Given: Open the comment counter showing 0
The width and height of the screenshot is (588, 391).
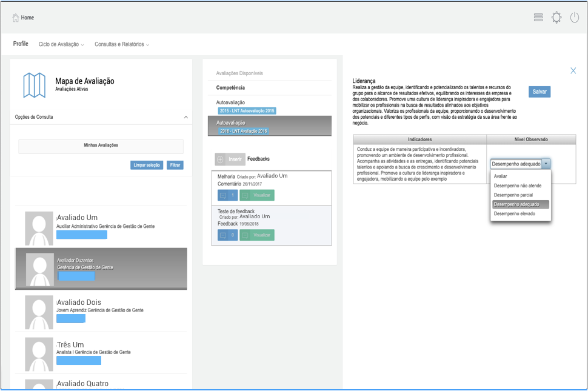Looking at the screenshot, I should (x=228, y=235).
